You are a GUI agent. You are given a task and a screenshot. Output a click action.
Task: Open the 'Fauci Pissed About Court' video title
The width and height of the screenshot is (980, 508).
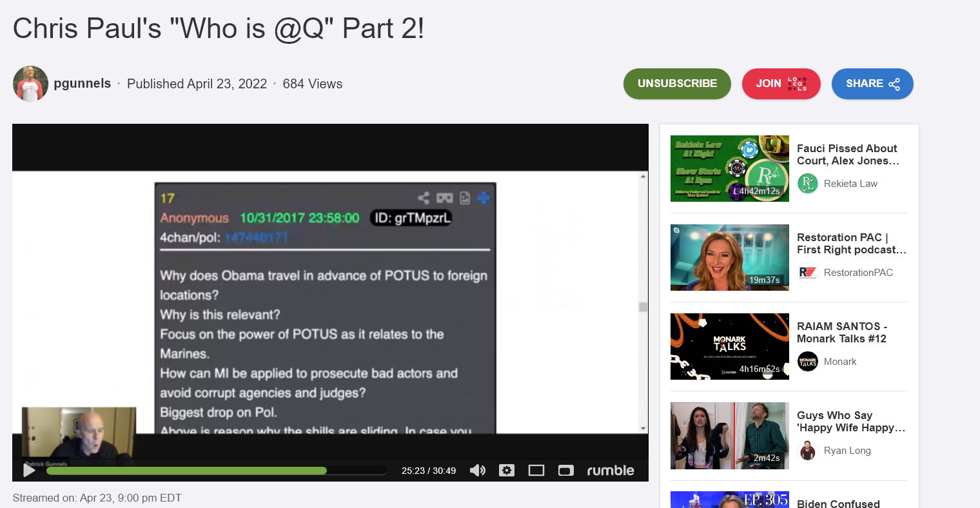click(848, 155)
